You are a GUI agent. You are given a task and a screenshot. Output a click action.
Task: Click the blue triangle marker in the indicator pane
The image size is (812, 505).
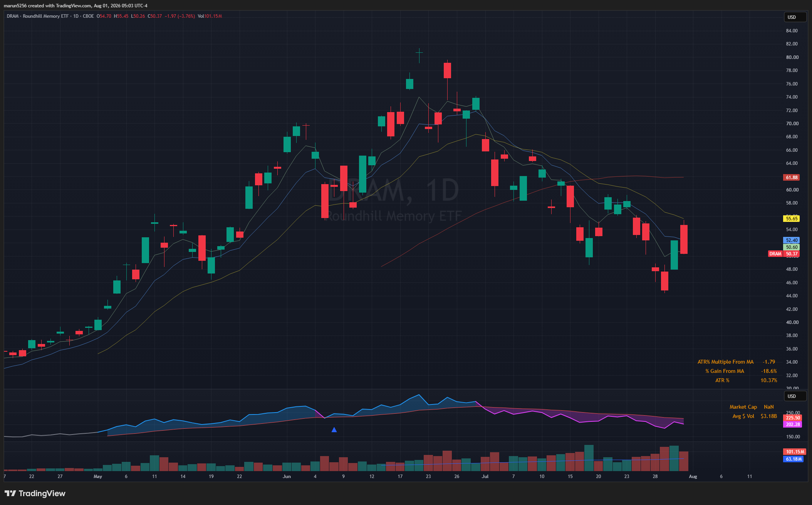(334, 430)
